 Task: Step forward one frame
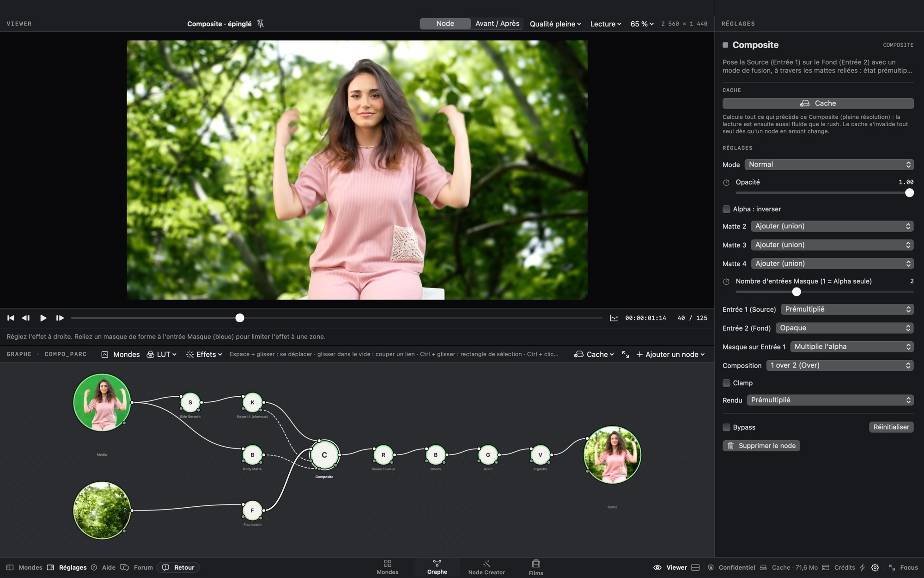click(60, 318)
